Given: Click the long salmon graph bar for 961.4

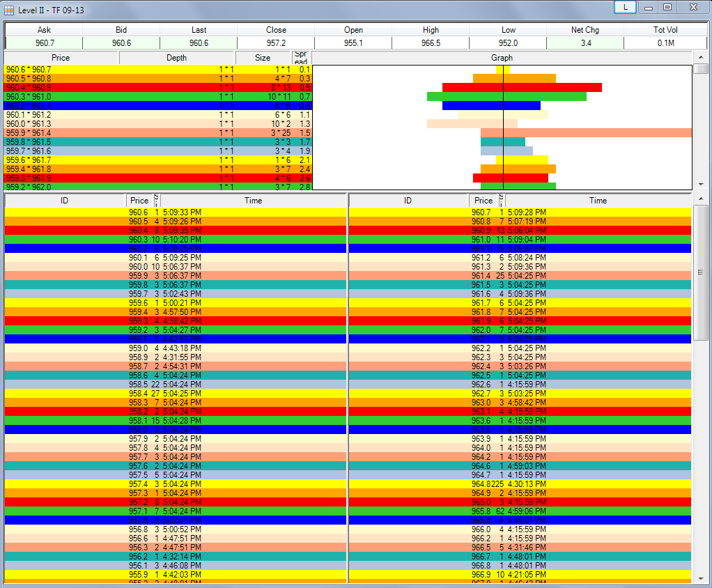Looking at the screenshot, I should (x=586, y=132).
